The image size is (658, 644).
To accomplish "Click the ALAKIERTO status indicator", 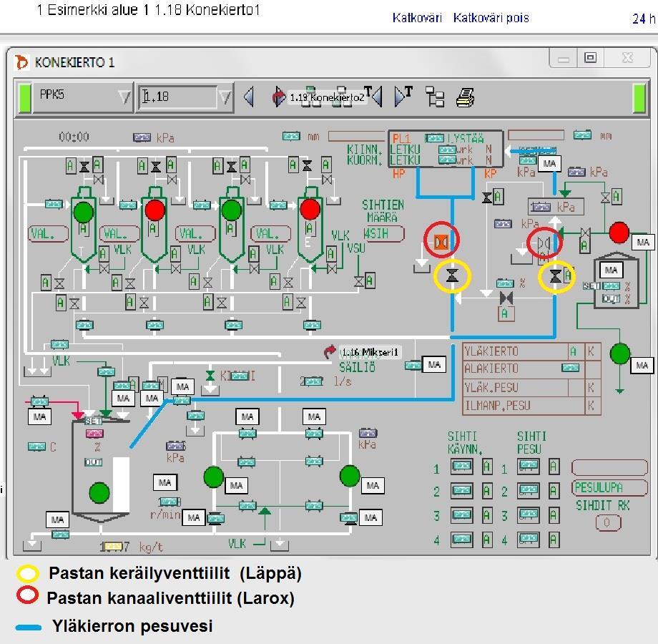I will (570, 369).
